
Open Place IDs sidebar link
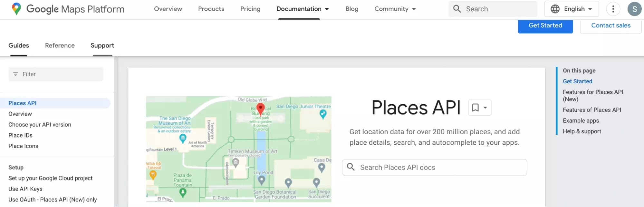20,135
